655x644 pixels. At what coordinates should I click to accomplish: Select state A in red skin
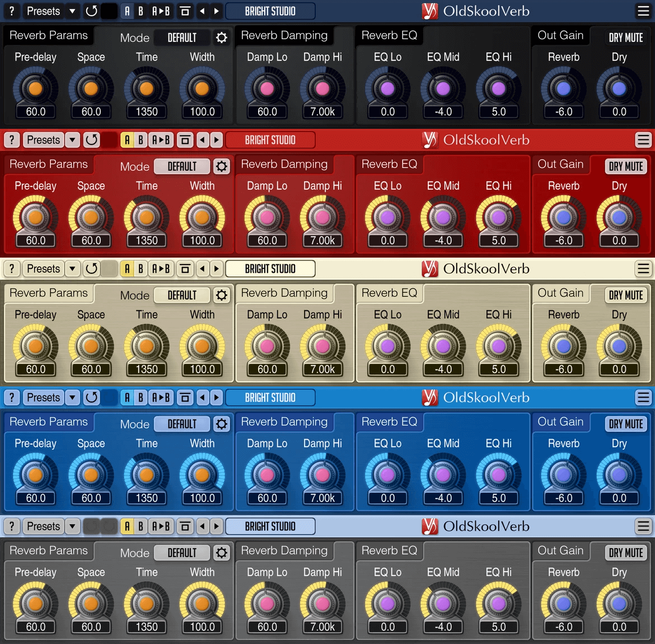pos(128,140)
